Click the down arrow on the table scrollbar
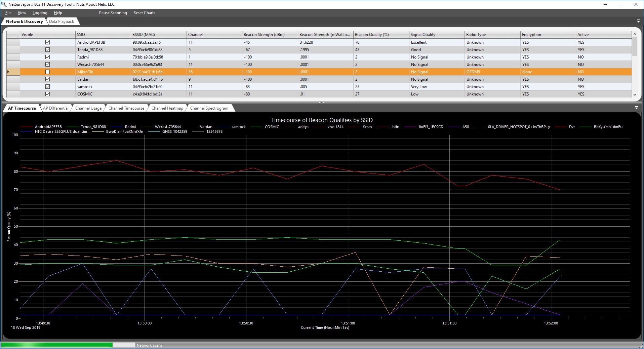Viewport: 644px width, 349px height. click(x=635, y=95)
